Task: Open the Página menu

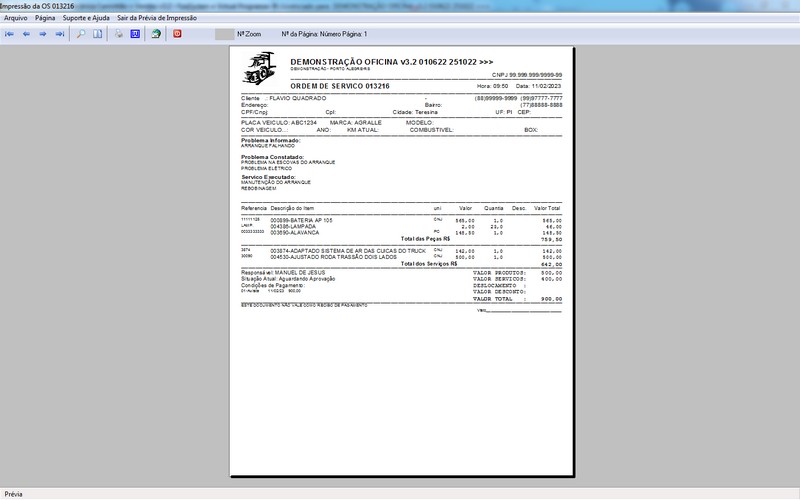Action: point(45,18)
